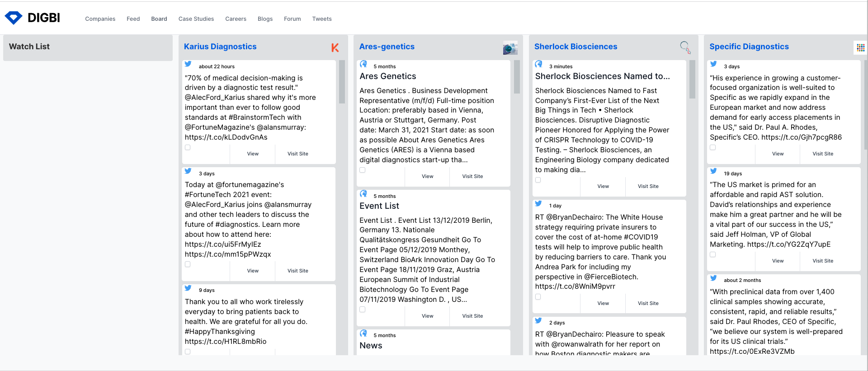Screen dimensions: 868x371
Task: Click Visit Site on Sherlock White House strategy post
Action: point(648,304)
